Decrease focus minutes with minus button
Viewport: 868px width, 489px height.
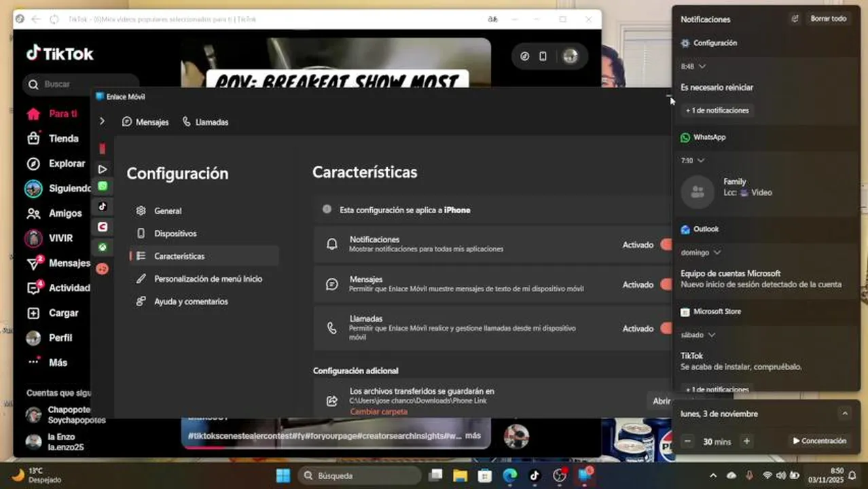[x=687, y=441]
